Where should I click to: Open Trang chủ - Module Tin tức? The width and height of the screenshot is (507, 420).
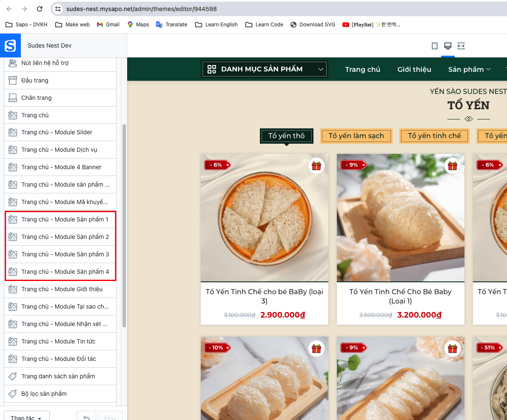pyautogui.click(x=60, y=342)
